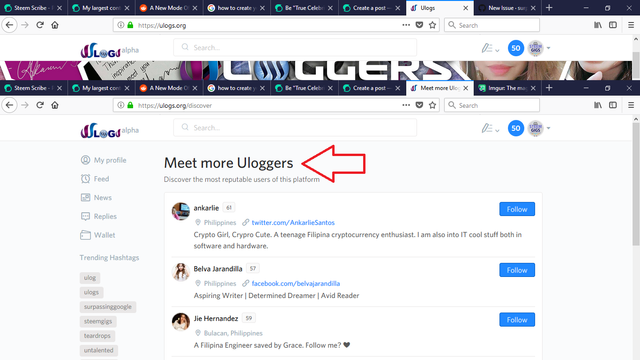Follow Jie Hernandez
Viewport: 640px width, 360px height.
[x=517, y=320]
